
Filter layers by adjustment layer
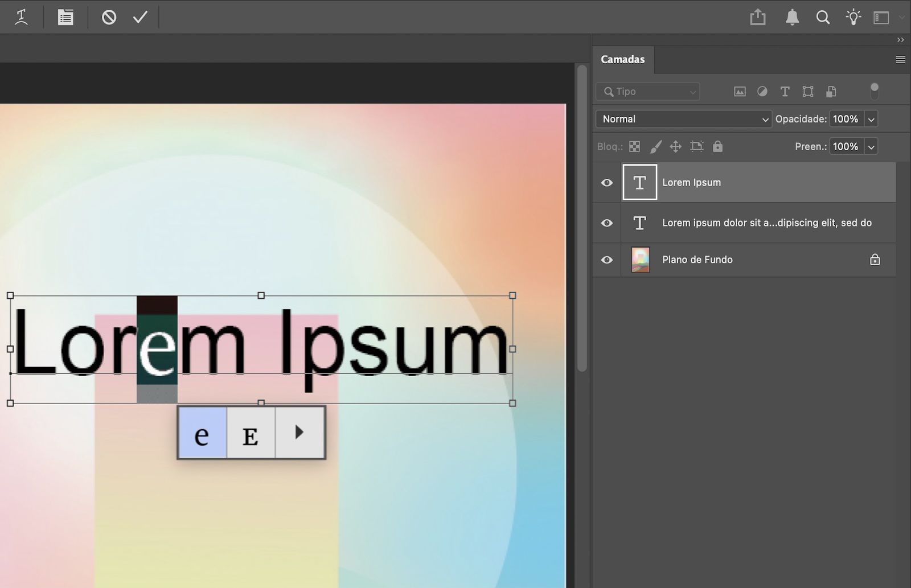click(x=762, y=91)
